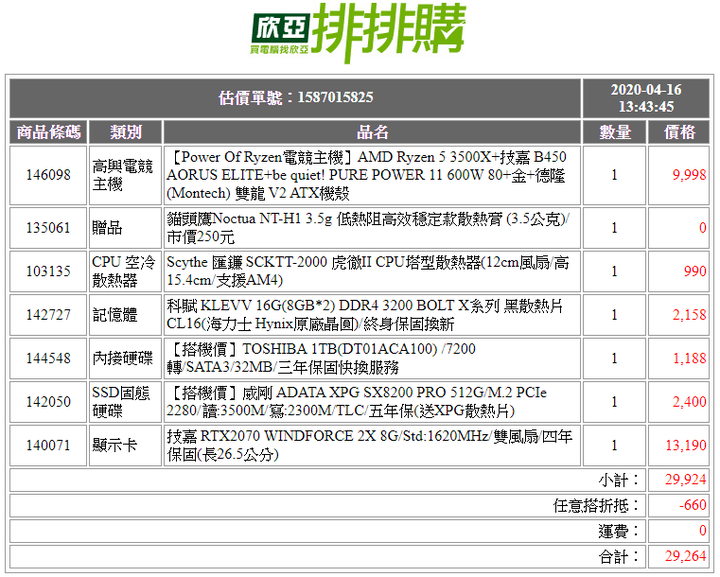Click the 商品條碼 column header
This screenshot has height=577, width=720.
(x=49, y=132)
